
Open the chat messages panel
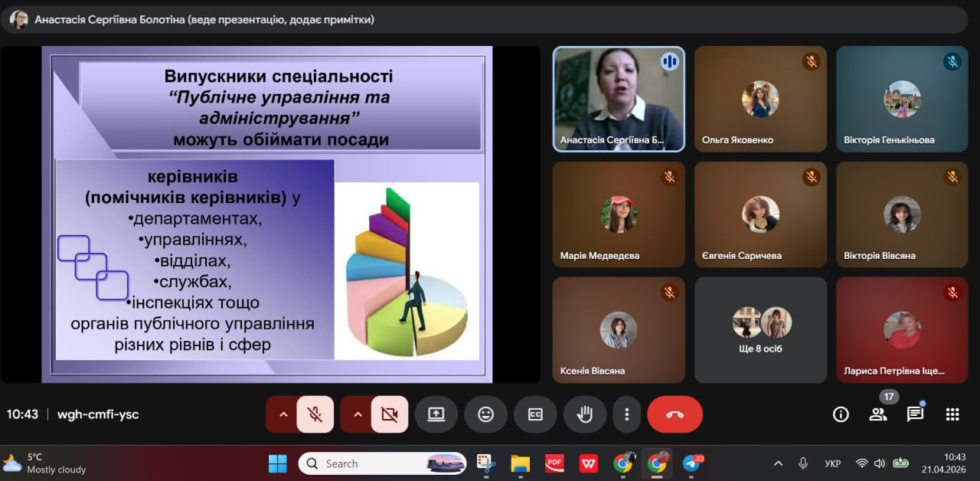915,414
